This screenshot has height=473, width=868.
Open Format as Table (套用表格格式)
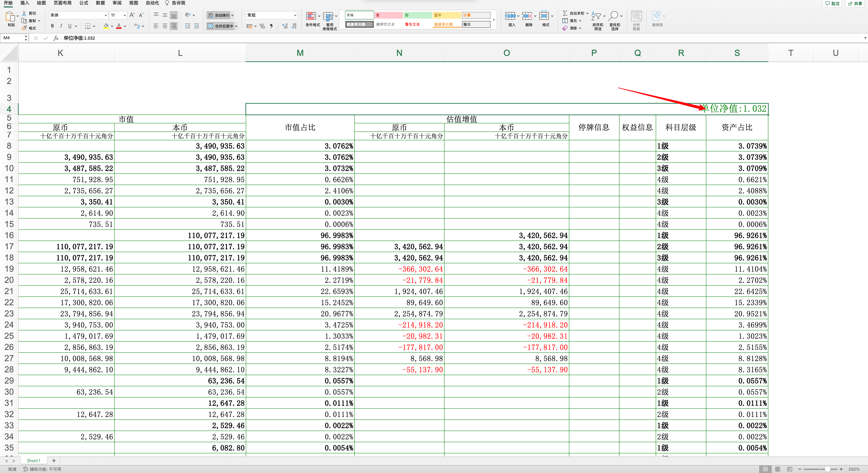(330, 21)
